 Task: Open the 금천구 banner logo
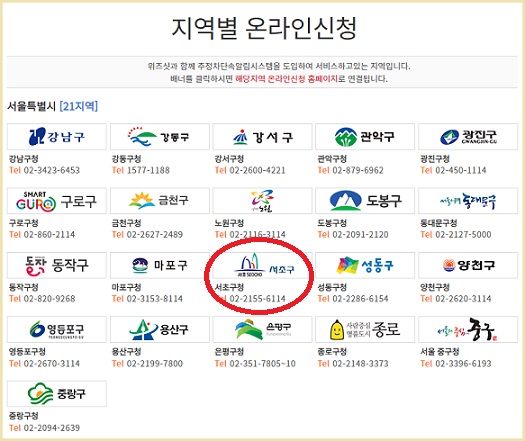click(160, 201)
